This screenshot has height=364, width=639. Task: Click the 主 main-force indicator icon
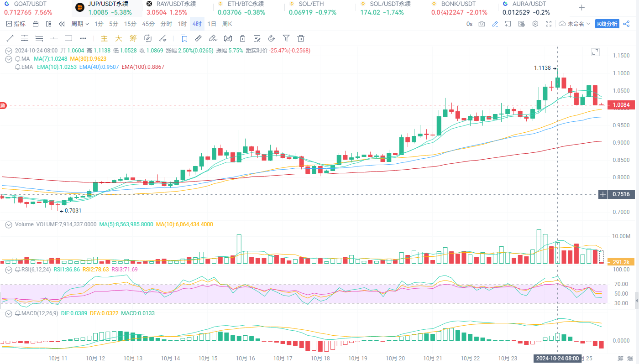click(x=104, y=38)
